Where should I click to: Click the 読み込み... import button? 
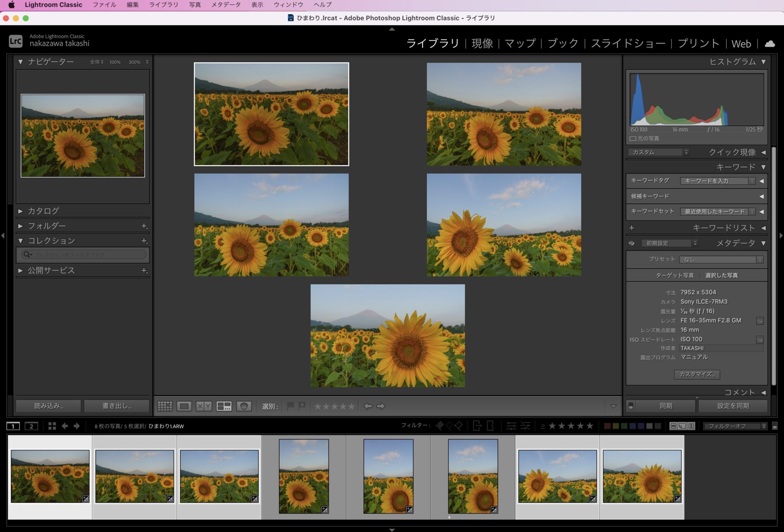click(x=49, y=406)
